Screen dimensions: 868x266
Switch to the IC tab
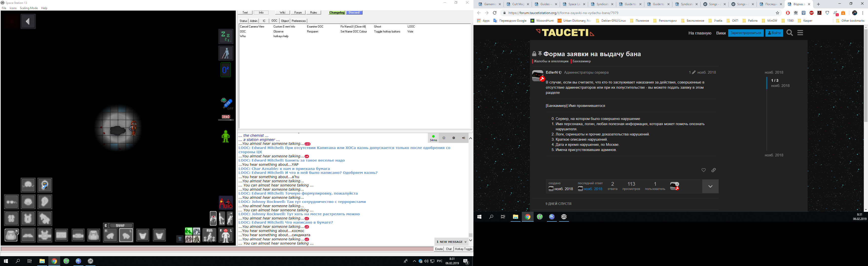click(x=264, y=21)
